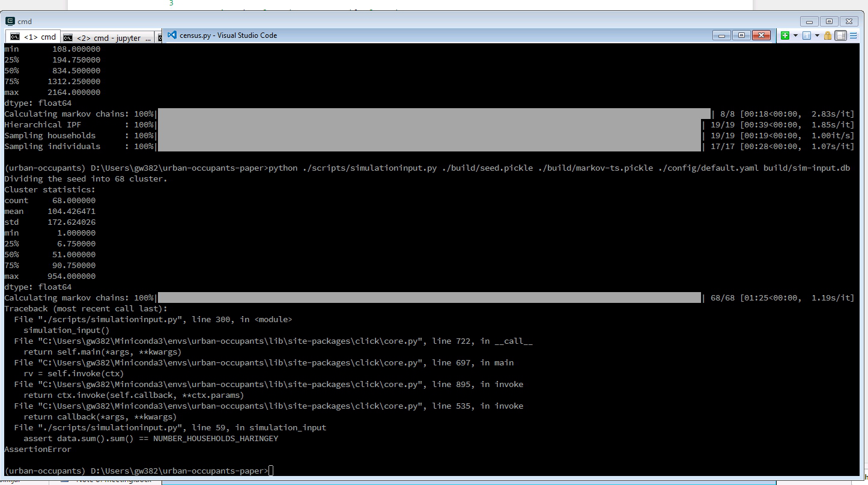Click 'return callback(*args, **kwargs)' line
868x485 pixels.
click(100, 417)
